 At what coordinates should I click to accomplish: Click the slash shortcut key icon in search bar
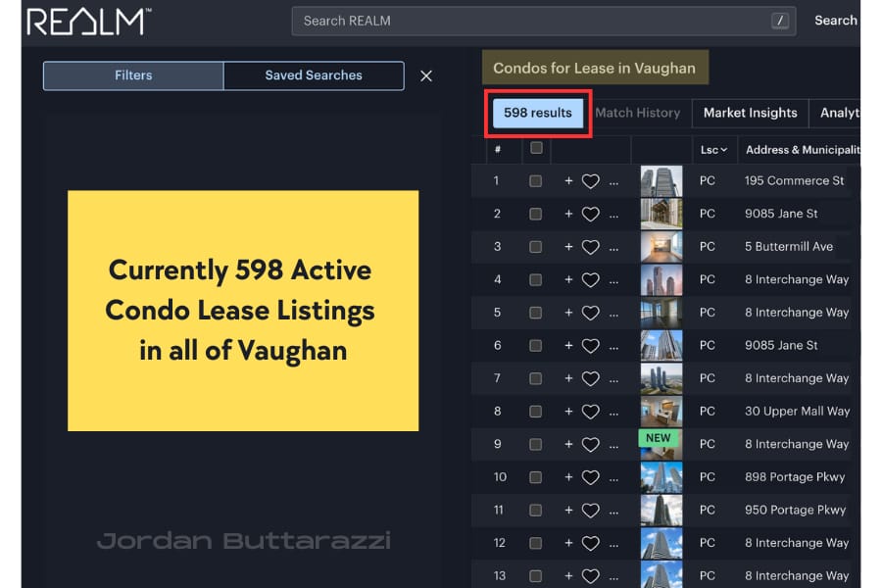(x=780, y=21)
